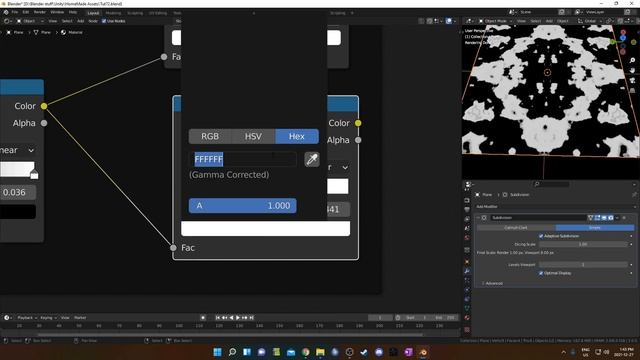Open the 3D viewport Select menu
Viewport: 640px width, 360px height.
click(x=536, y=21)
